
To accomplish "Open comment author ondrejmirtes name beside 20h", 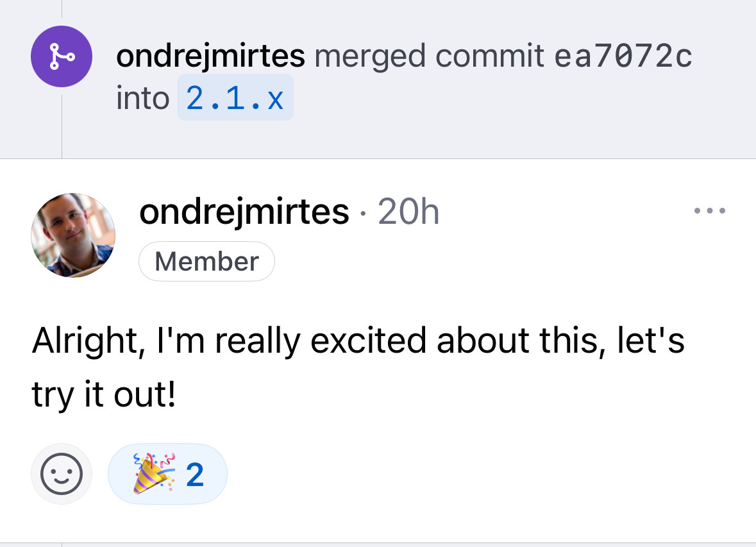I will [244, 212].
